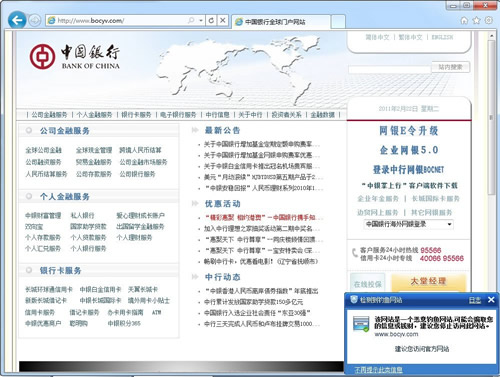The image size is (500, 377).
Task: Open 个人金融服务 in navigation menu
Action: [x=94, y=115]
